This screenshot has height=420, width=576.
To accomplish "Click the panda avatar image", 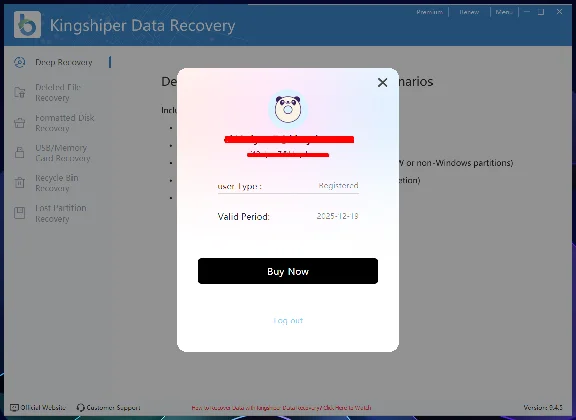I will click(288, 109).
